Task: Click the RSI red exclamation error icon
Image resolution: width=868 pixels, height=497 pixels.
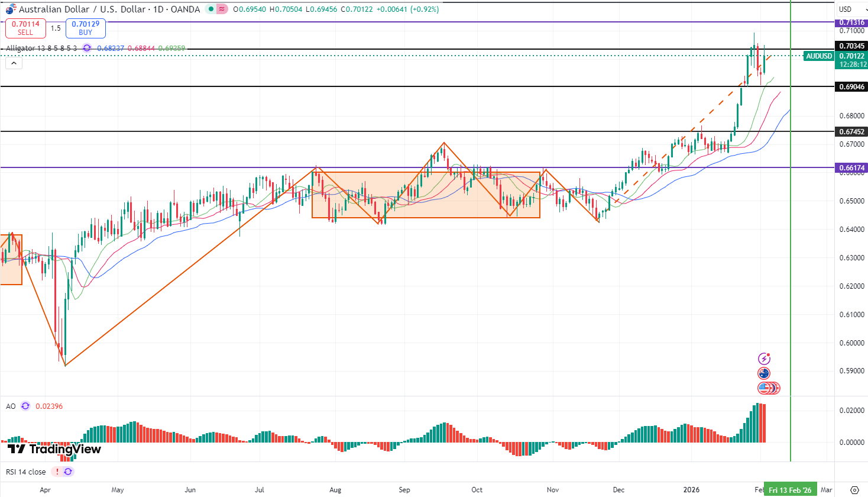Action: point(56,472)
